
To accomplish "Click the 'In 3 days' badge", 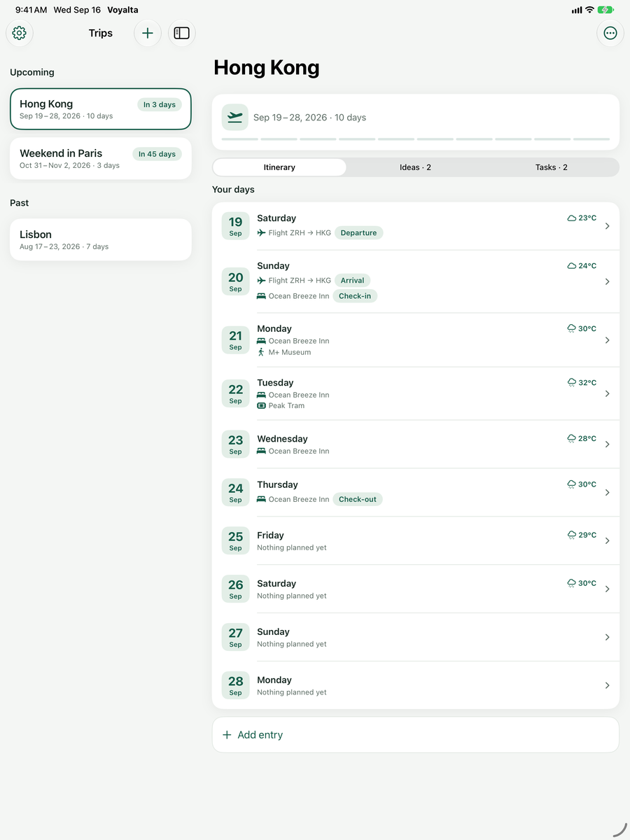I will [160, 105].
